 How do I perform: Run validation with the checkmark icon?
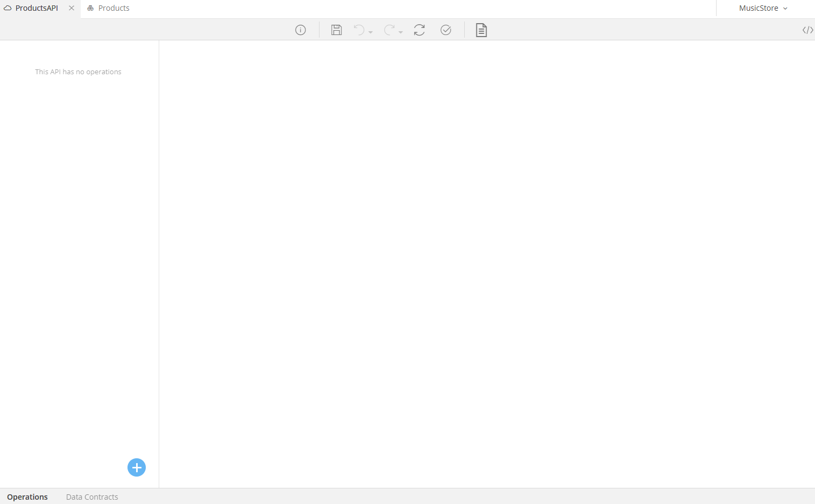pyautogui.click(x=445, y=30)
